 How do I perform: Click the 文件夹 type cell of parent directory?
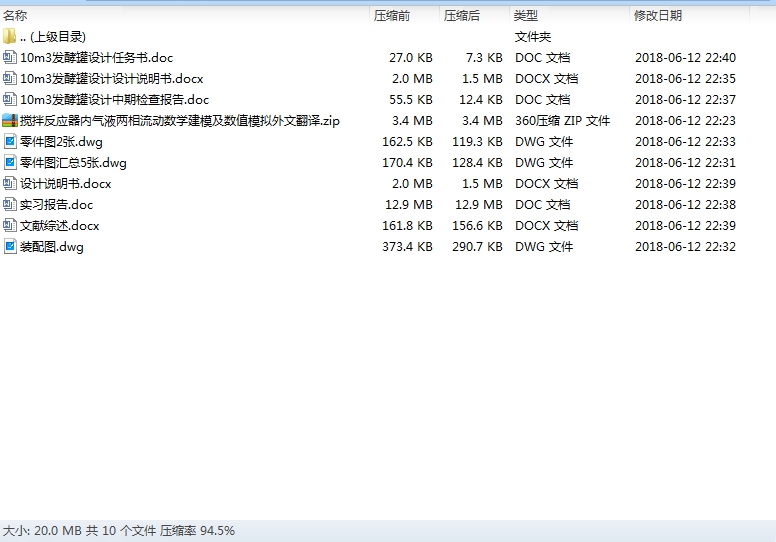[x=533, y=37]
